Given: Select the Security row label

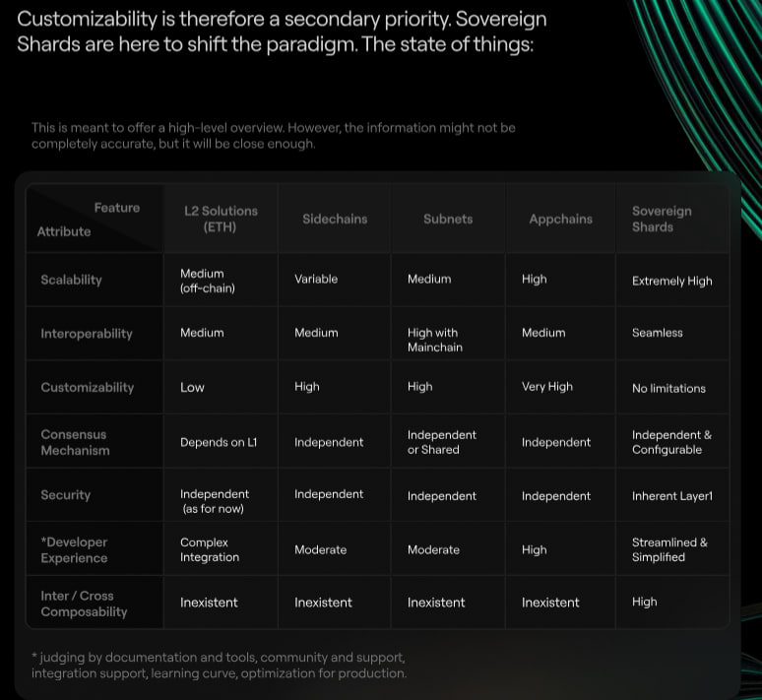Looking at the screenshot, I should 65,495.
